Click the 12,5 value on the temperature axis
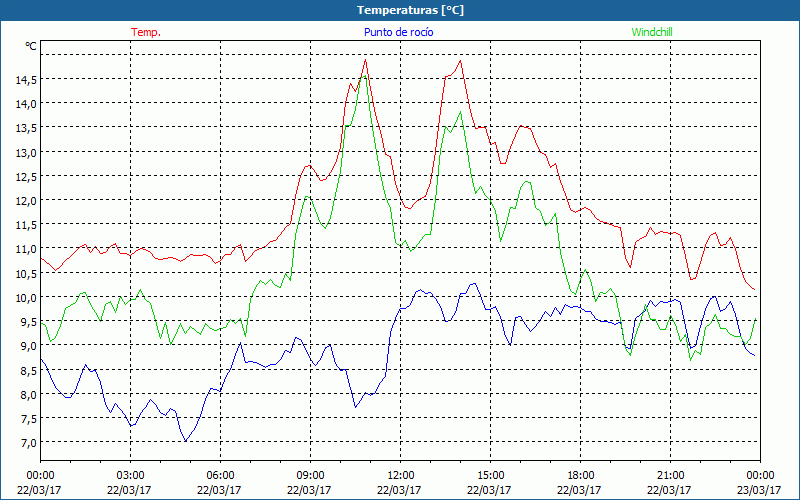Screen dimensions: 800x500 tap(26, 176)
